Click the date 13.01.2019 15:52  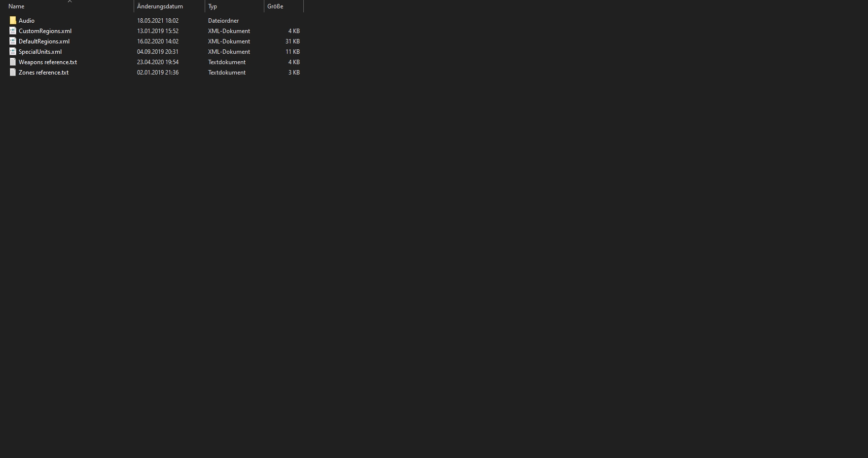(158, 31)
